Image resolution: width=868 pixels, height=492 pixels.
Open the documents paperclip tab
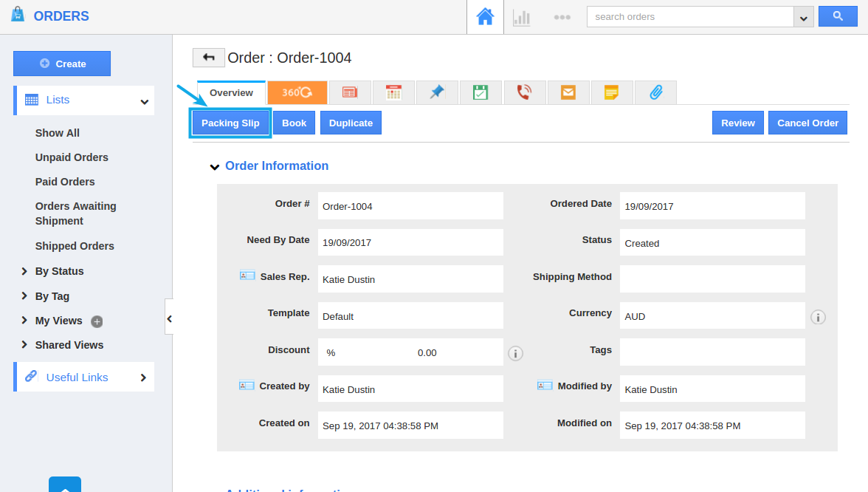click(x=655, y=92)
